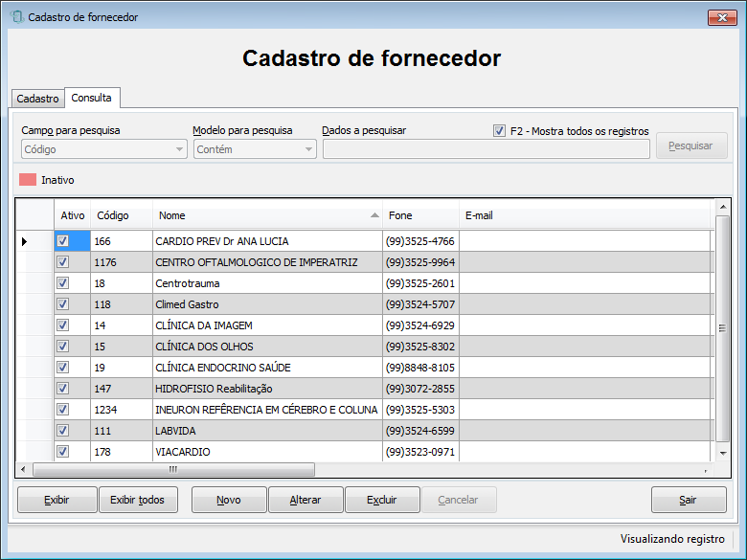Click the Dados a pesquisar input field
This screenshot has height=560, width=747.
tap(486, 149)
